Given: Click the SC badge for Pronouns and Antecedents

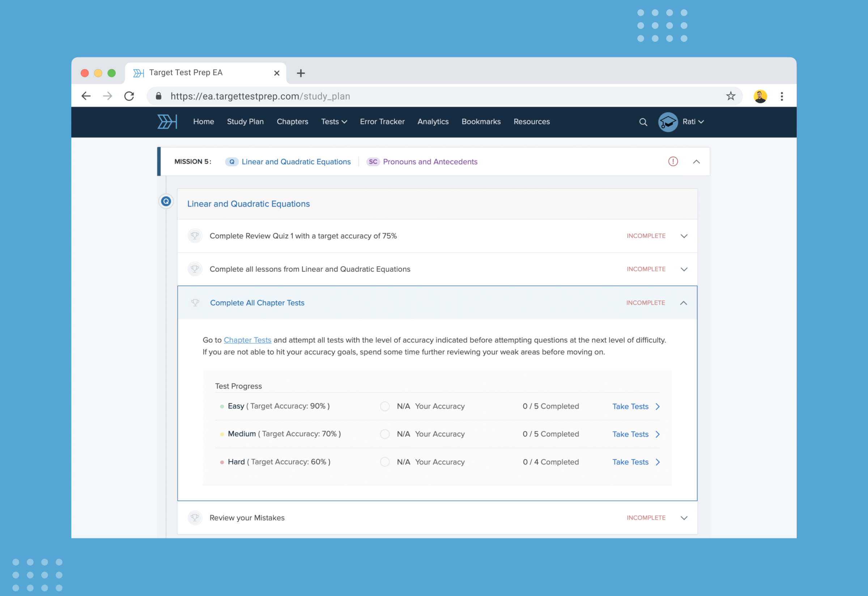Looking at the screenshot, I should click(373, 161).
